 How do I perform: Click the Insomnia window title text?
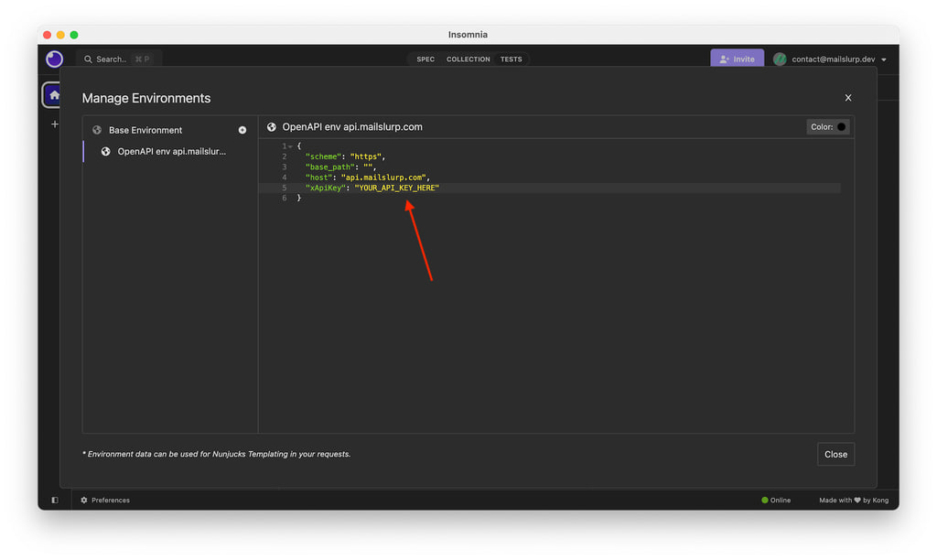point(468,35)
